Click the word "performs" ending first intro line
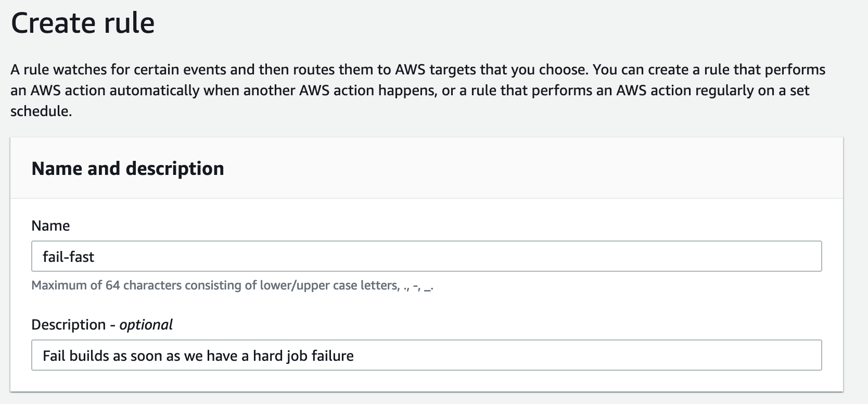This screenshot has width=868, height=404. pyautogui.click(x=796, y=70)
